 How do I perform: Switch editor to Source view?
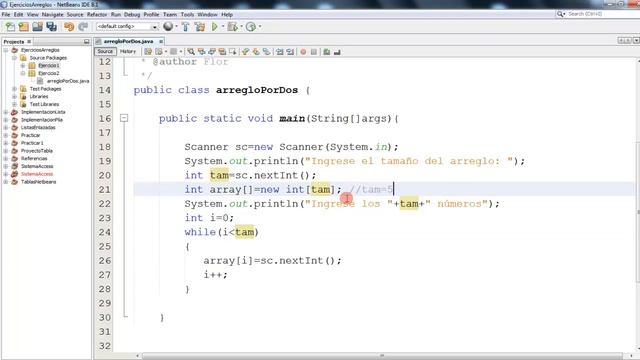tap(105, 51)
